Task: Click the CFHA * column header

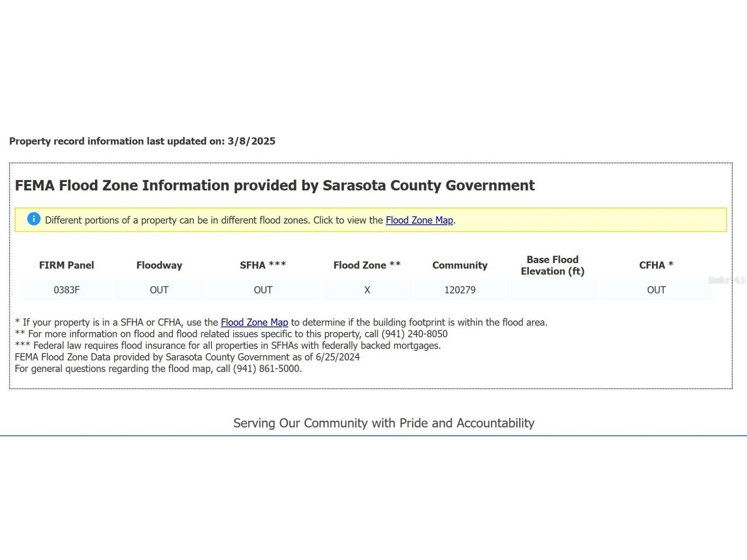Action: coord(656,266)
